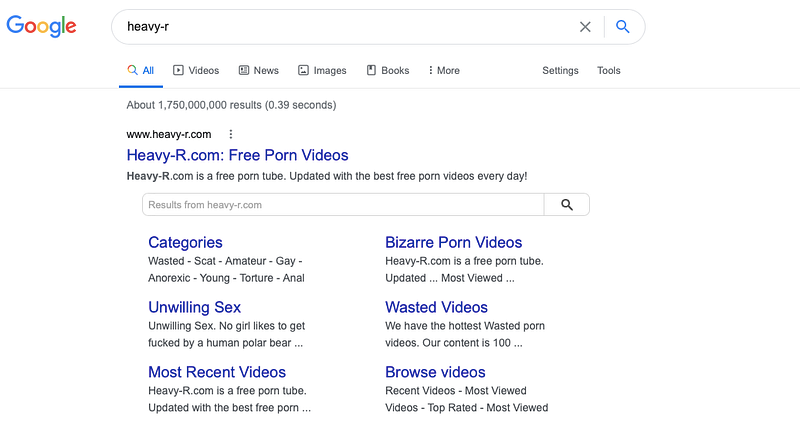This screenshot has height=432, width=800.
Task: Select the All tab
Action: [141, 70]
